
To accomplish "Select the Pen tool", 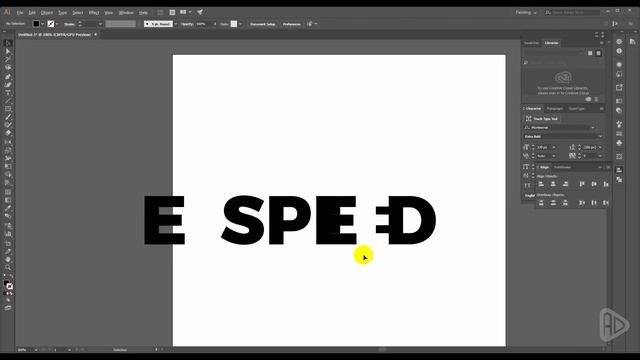I will click(x=8, y=77).
